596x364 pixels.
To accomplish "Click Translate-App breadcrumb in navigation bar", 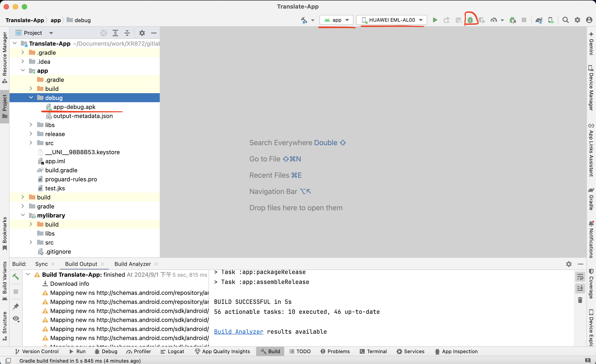I will 25,20.
